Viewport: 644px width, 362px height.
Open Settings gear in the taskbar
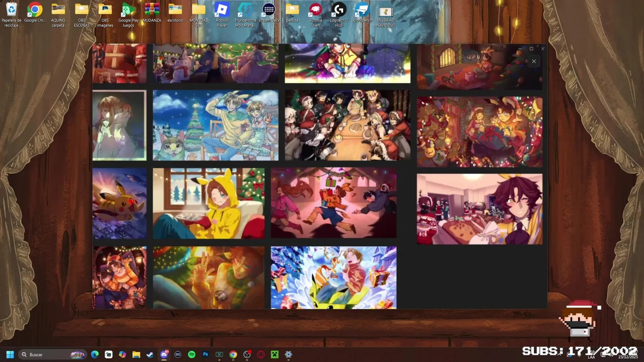point(288,354)
